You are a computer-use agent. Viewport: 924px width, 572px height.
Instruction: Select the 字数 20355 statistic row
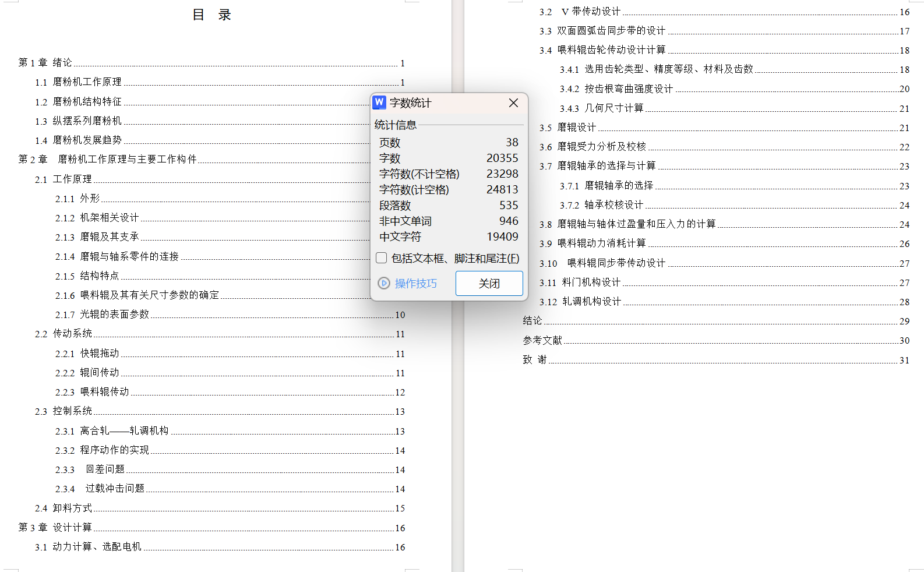click(x=449, y=158)
